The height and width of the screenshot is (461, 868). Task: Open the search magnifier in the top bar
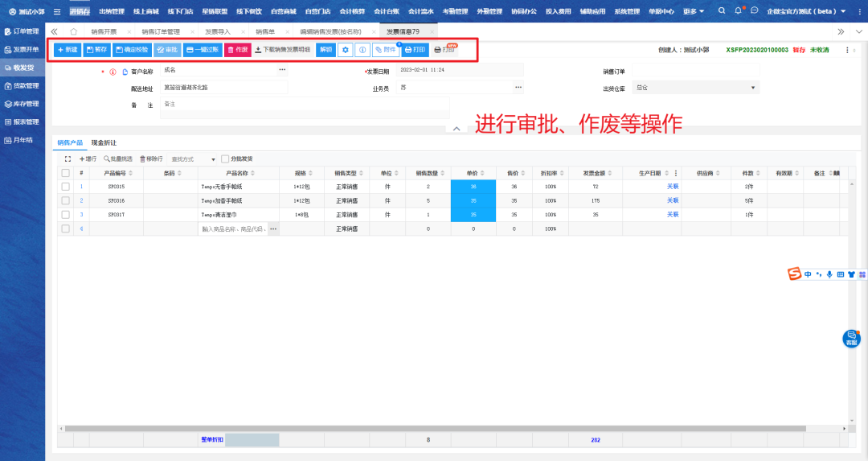(x=721, y=11)
